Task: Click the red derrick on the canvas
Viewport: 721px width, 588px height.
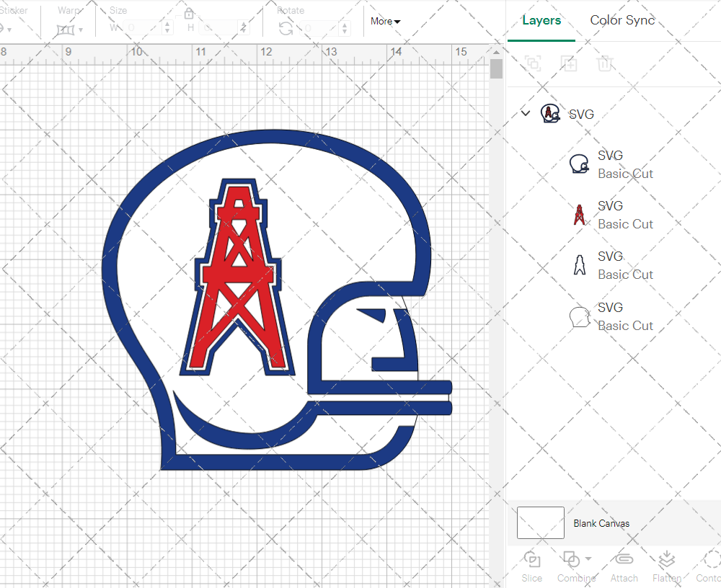Action: coord(238,276)
